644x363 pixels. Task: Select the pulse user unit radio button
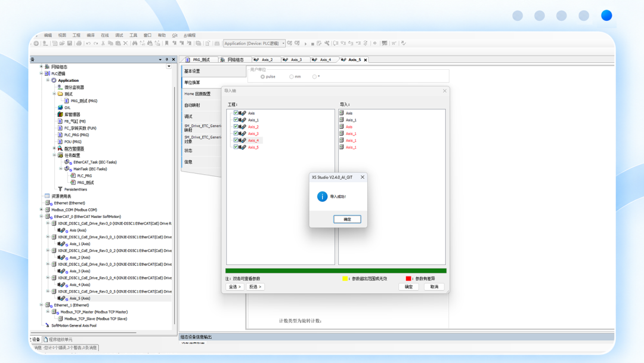pyautogui.click(x=262, y=77)
